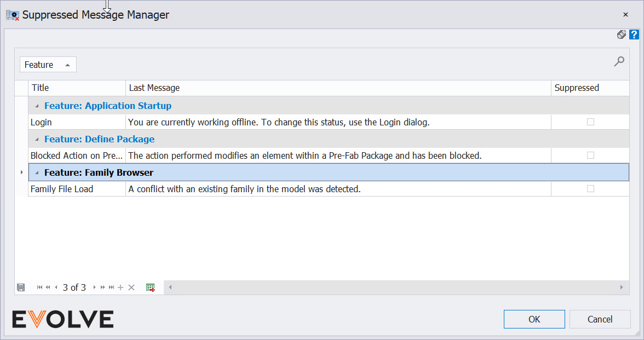Confirm with the OK button
The width and height of the screenshot is (644, 340).
[534, 319]
